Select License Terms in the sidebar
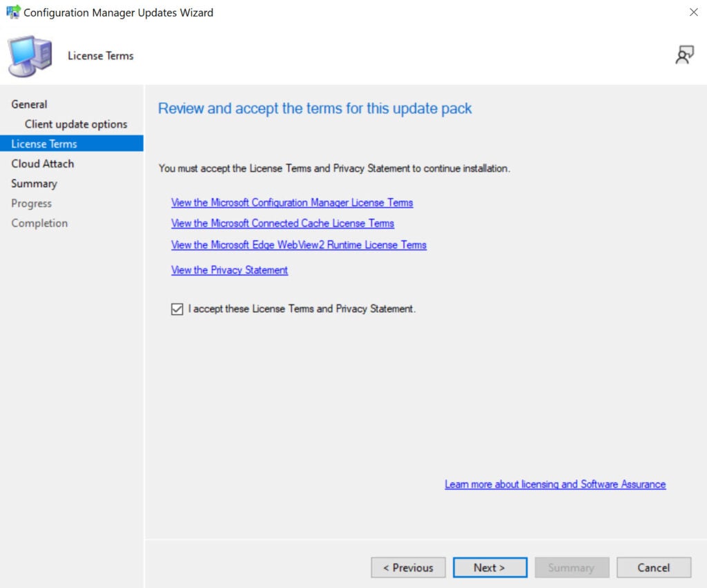Screen dimensions: 707x588 point(72,144)
